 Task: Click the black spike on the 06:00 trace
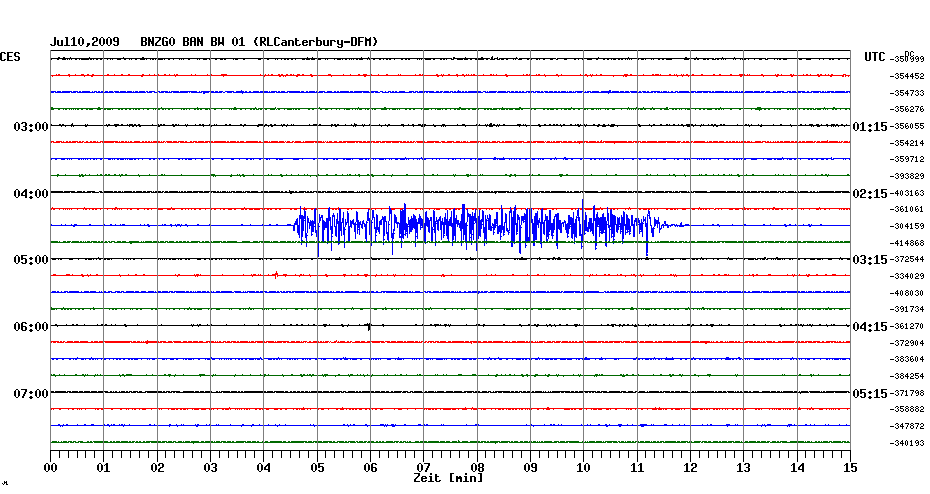tap(369, 326)
